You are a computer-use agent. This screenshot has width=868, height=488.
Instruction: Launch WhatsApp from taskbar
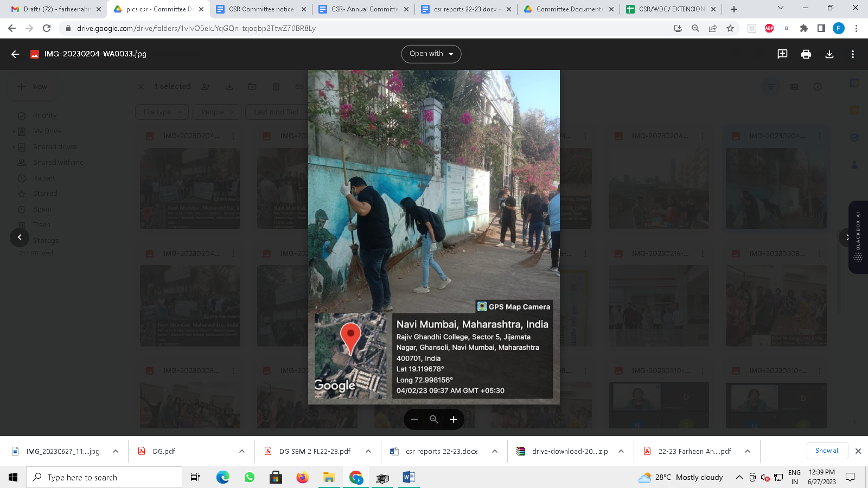click(250, 477)
